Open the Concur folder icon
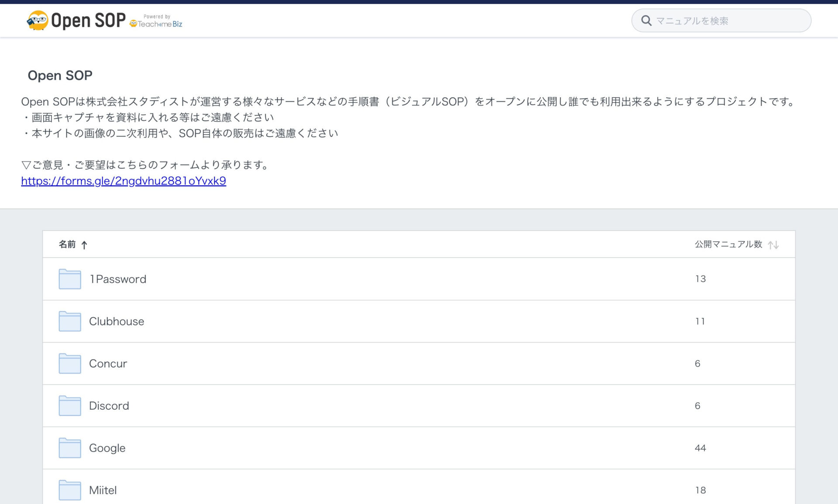Viewport: 838px width, 504px height. pos(70,363)
